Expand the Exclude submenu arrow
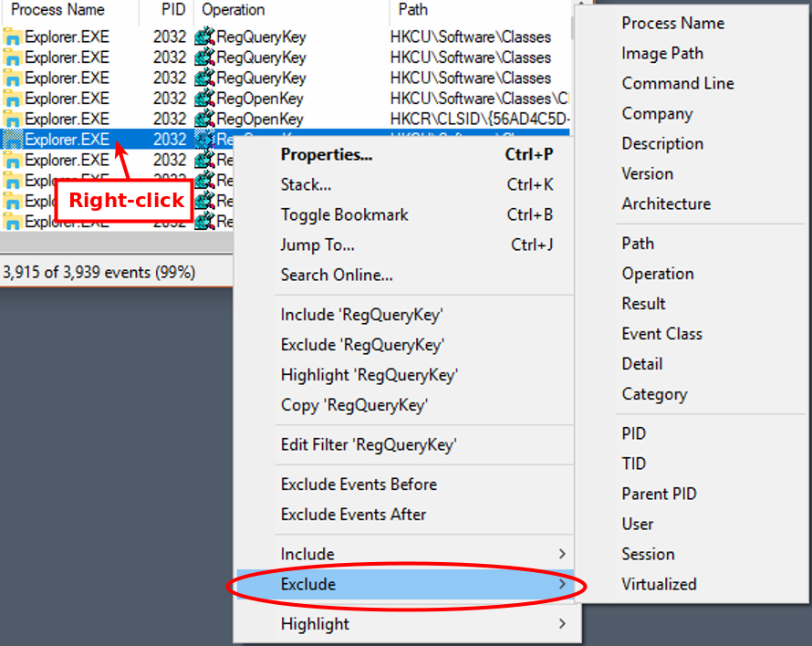This screenshot has width=812, height=646. click(561, 584)
